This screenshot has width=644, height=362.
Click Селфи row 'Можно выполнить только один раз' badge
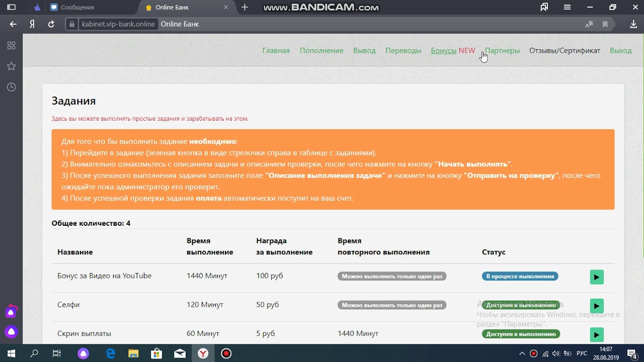point(392,305)
